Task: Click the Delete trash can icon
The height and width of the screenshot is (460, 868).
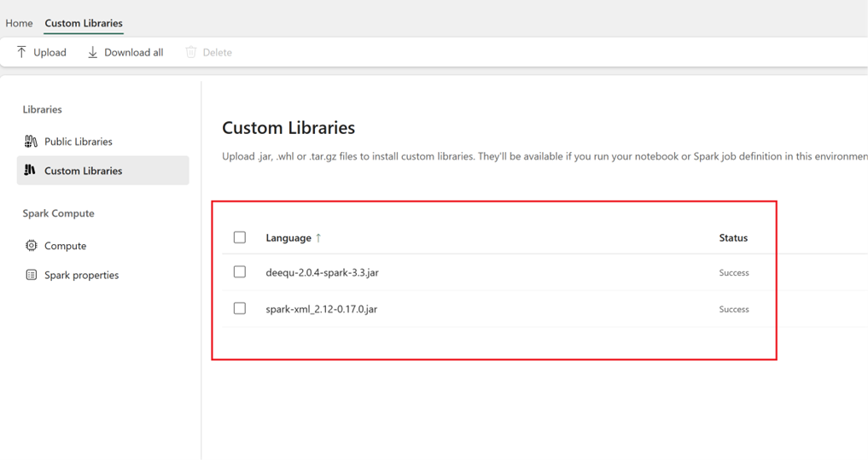Action: (x=191, y=52)
